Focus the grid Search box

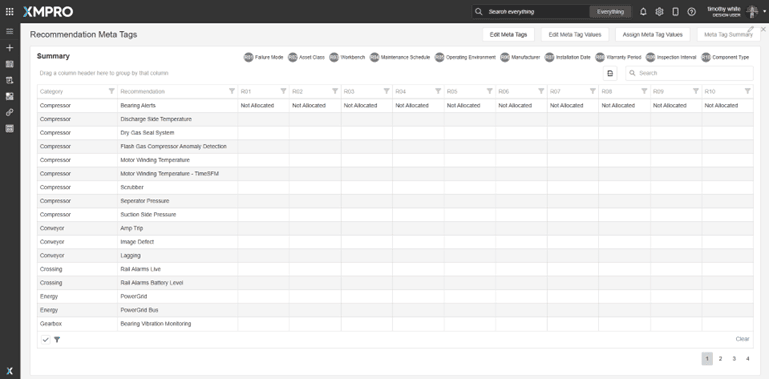pos(690,73)
